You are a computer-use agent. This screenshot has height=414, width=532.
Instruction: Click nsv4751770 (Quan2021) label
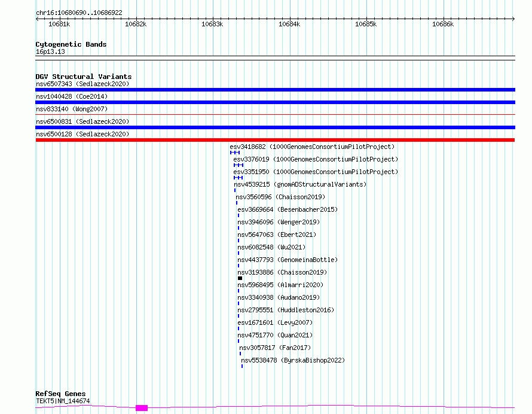point(275,335)
